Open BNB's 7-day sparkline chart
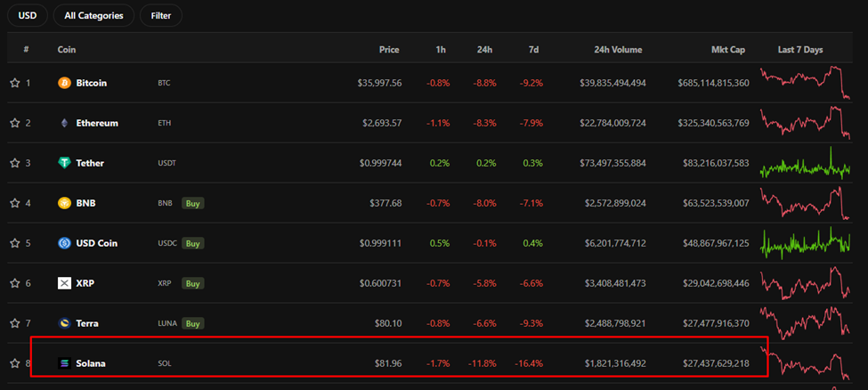Image resolution: width=868 pixels, height=390 pixels. tap(805, 203)
